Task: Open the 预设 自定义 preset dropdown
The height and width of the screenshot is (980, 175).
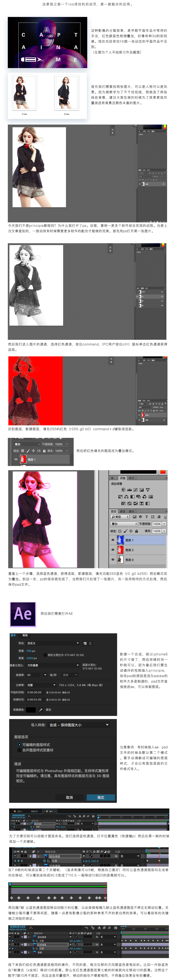Action: [x=53, y=643]
